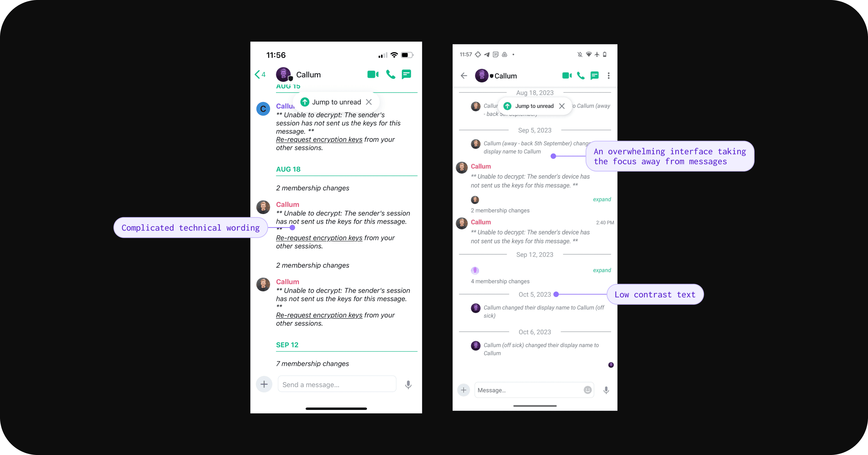
Task: Open three-dot overflow menu in right phone
Action: pyautogui.click(x=608, y=75)
